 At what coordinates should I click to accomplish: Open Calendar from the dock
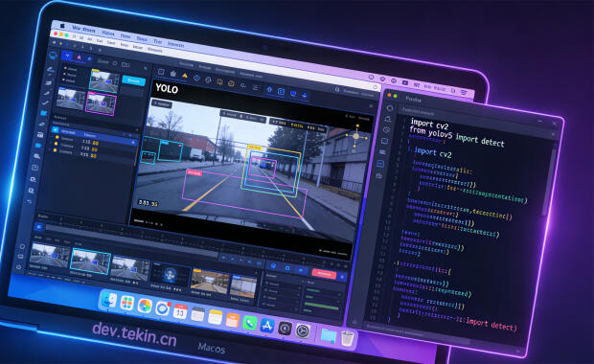(x=180, y=311)
